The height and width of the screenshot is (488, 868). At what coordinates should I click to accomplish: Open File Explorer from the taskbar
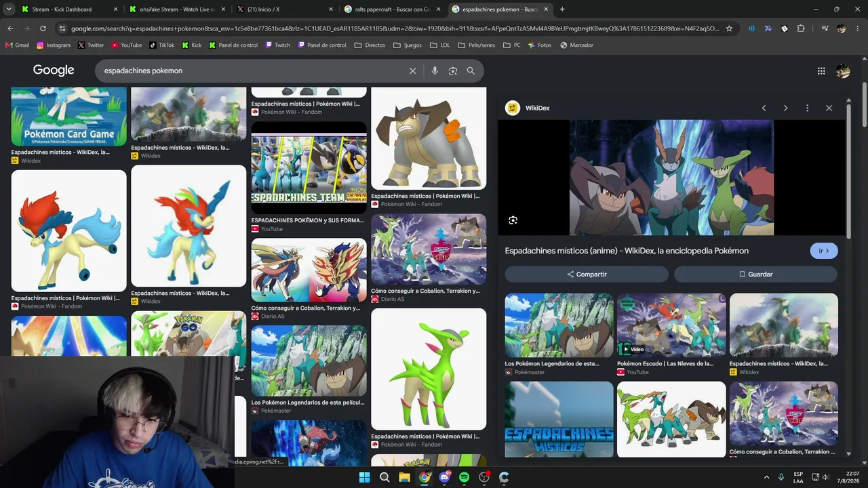tap(404, 477)
